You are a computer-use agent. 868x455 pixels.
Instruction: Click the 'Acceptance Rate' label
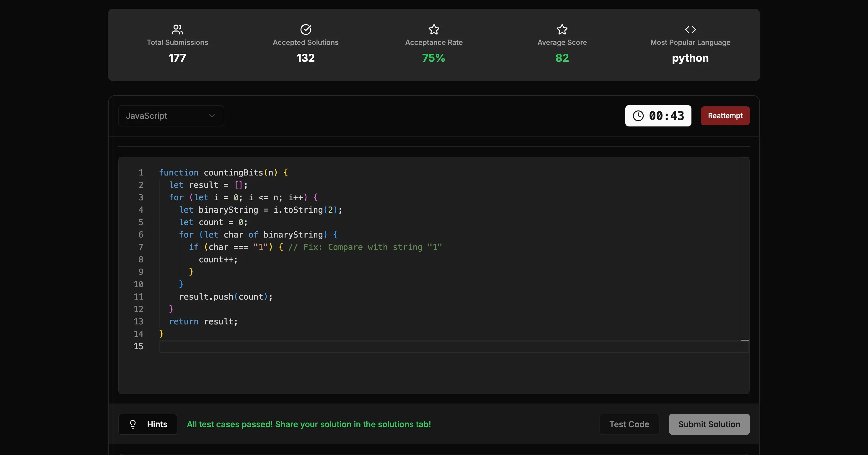click(x=434, y=43)
